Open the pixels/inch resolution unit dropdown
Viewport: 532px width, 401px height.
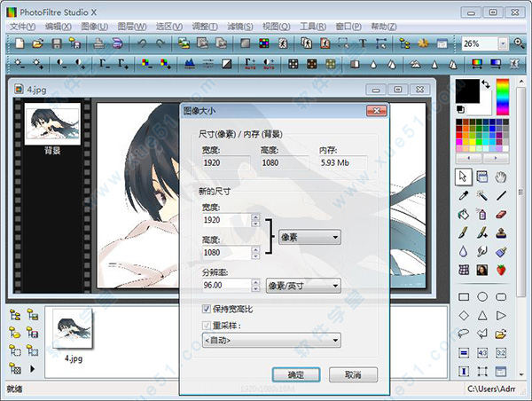303,286
